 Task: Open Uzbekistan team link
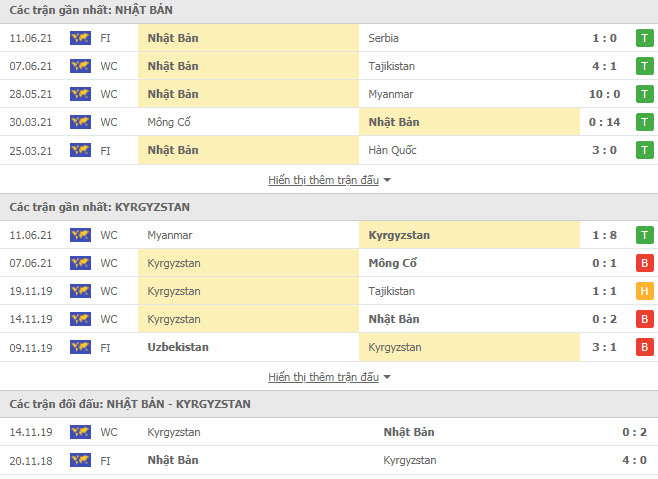tap(178, 347)
